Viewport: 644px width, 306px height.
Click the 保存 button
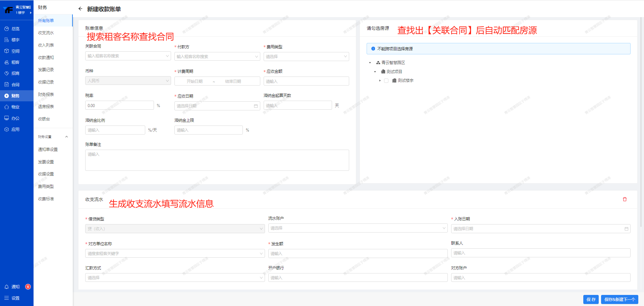point(591,299)
